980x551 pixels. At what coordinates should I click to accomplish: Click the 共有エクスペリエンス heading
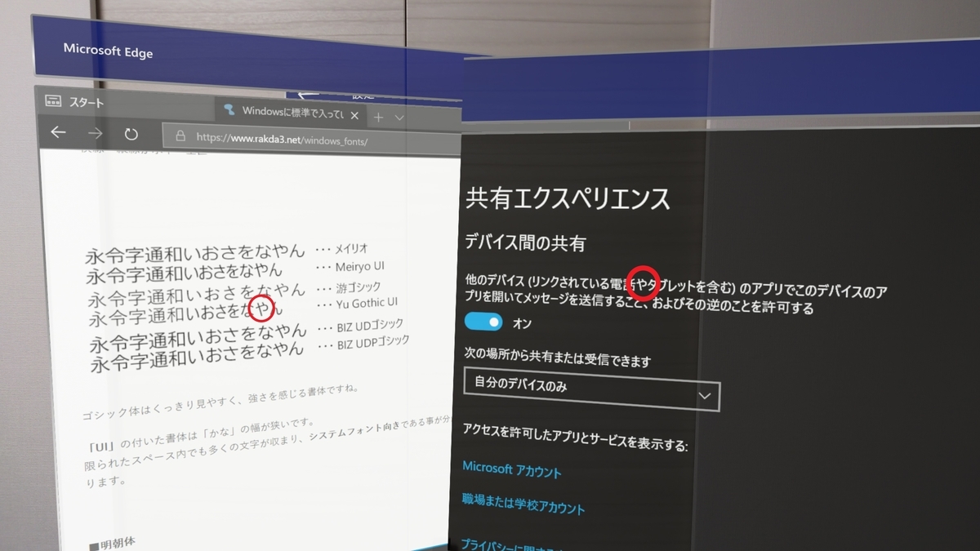pos(568,198)
